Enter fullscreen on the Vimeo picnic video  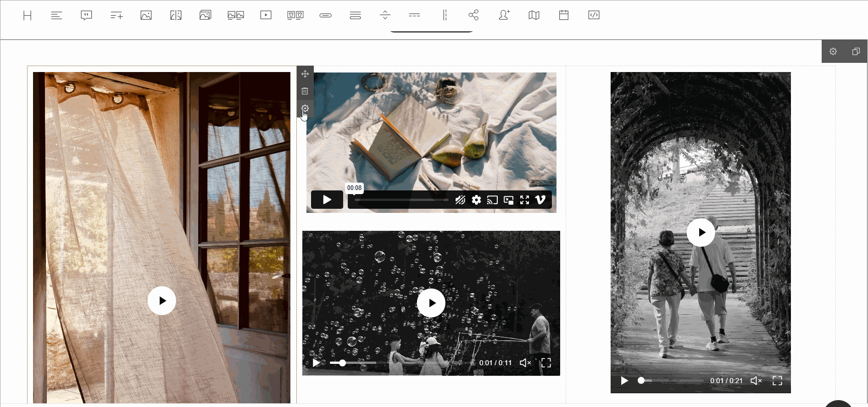tap(525, 200)
